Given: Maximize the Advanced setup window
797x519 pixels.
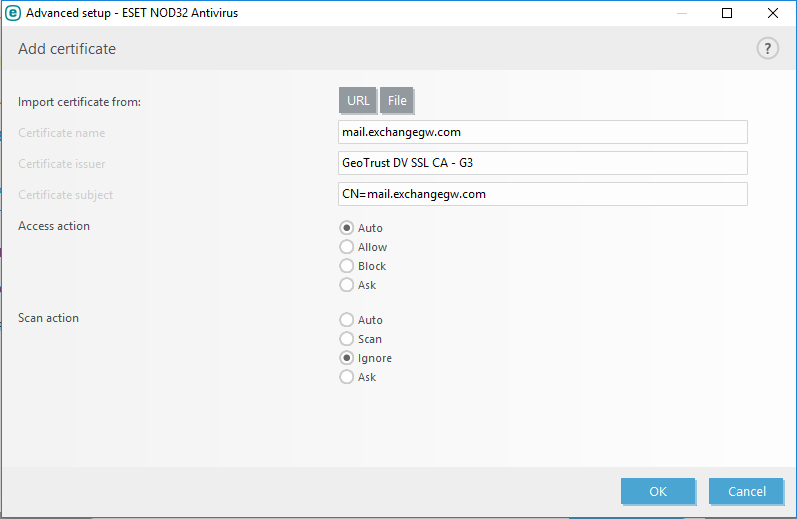Looking at the screenshot, I should pos(727,13).
